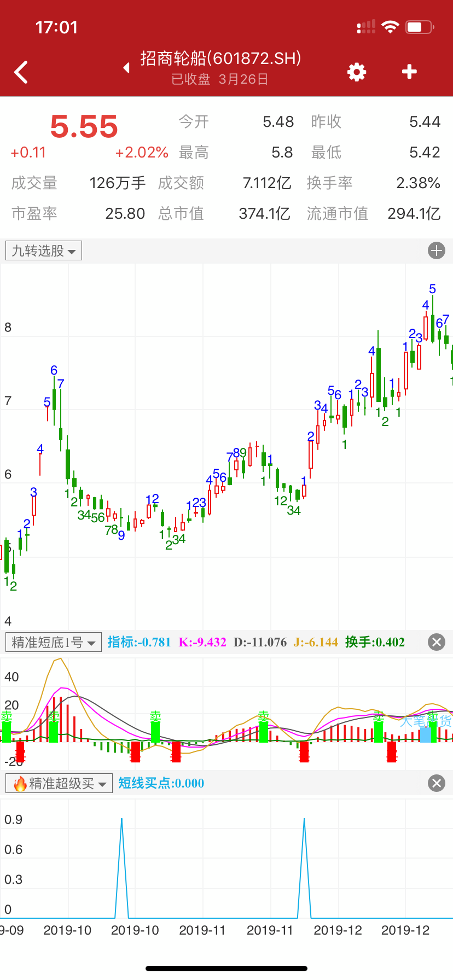Open the 九转选股 dropdown
The width and height of the screenshot is (453, 980).
click(44, 251)
